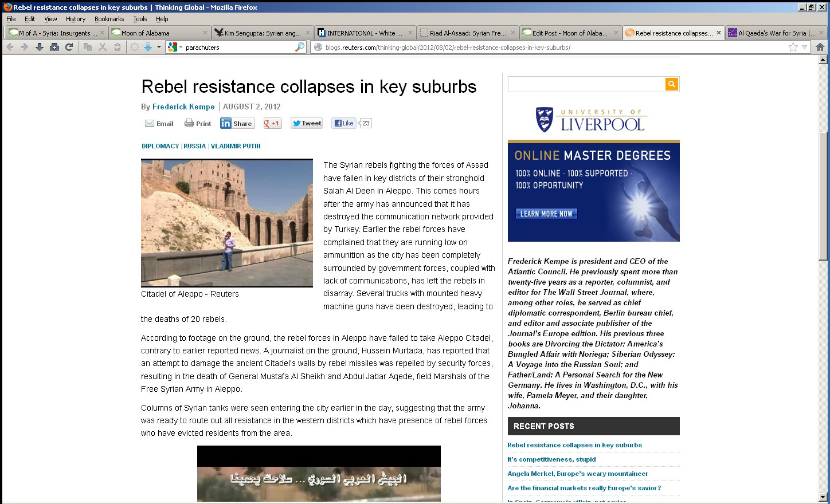Open the Google search engine selector
The height and width of the screenshot is (504, 830).
(x=175, y=47)
